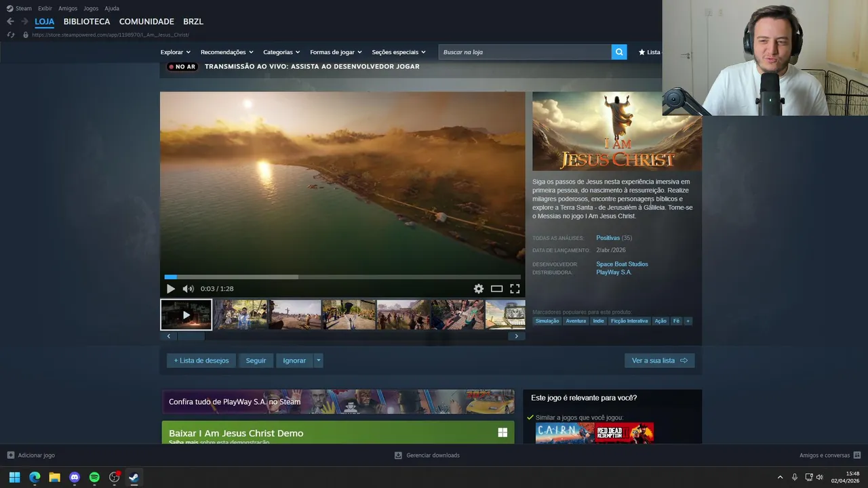
Task: Open Amigos menu
Action: (x=68, y=8)
